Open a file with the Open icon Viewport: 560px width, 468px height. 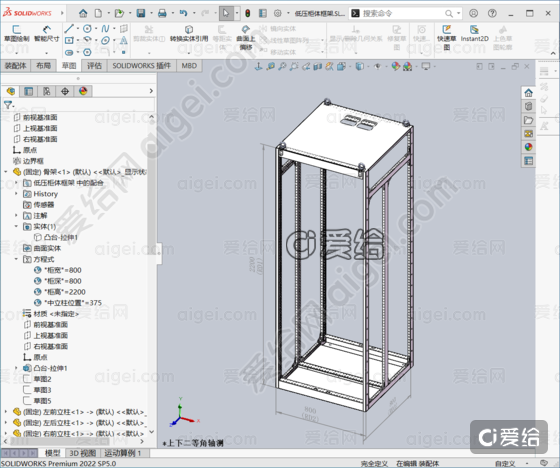coord(119,14)
